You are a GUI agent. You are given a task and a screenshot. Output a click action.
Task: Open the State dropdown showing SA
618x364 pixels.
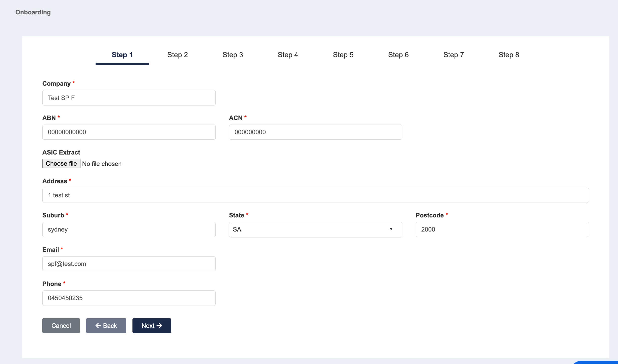click(316, 230)
